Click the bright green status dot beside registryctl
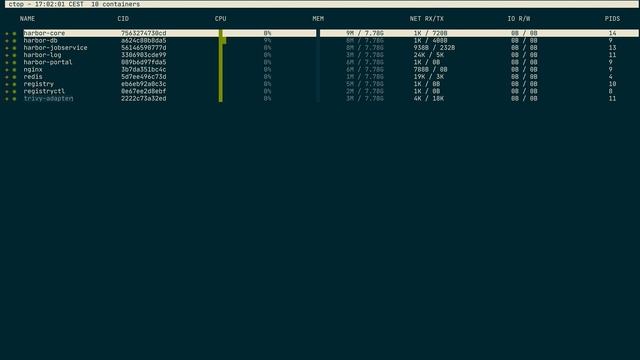Viewport: 640px width, 360px height. [x=14, y=91]
